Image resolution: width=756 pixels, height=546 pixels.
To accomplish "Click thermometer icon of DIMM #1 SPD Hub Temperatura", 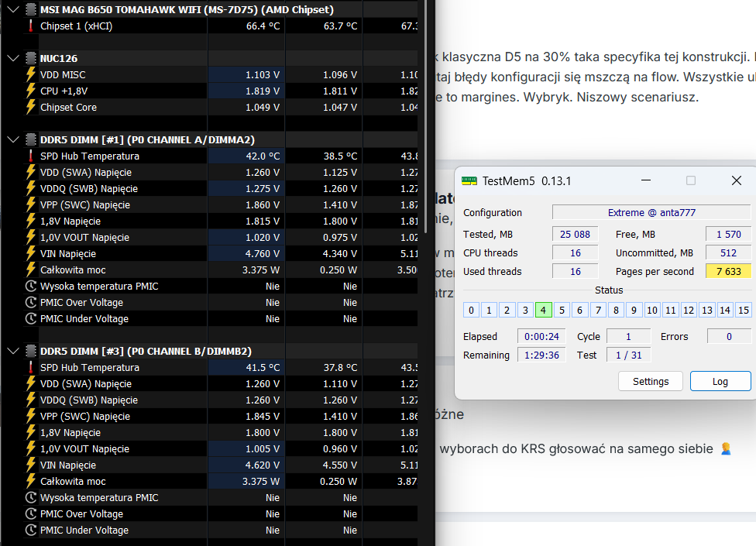I will tap(31, 156).
